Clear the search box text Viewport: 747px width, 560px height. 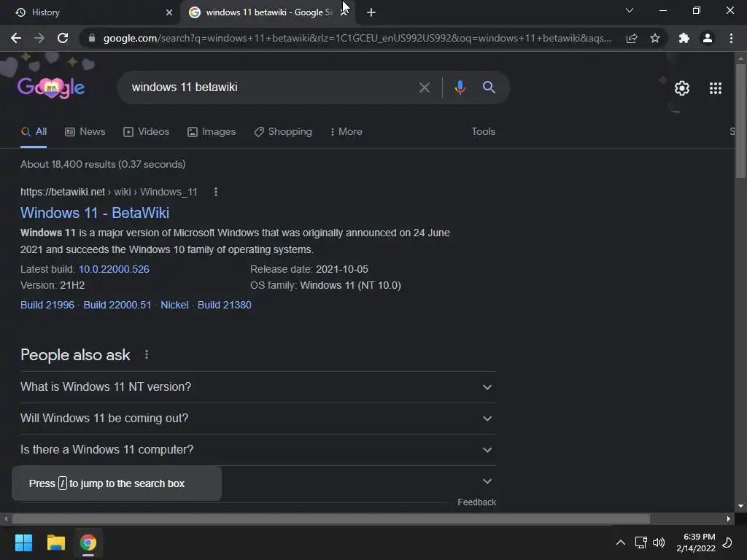[424, 87]
